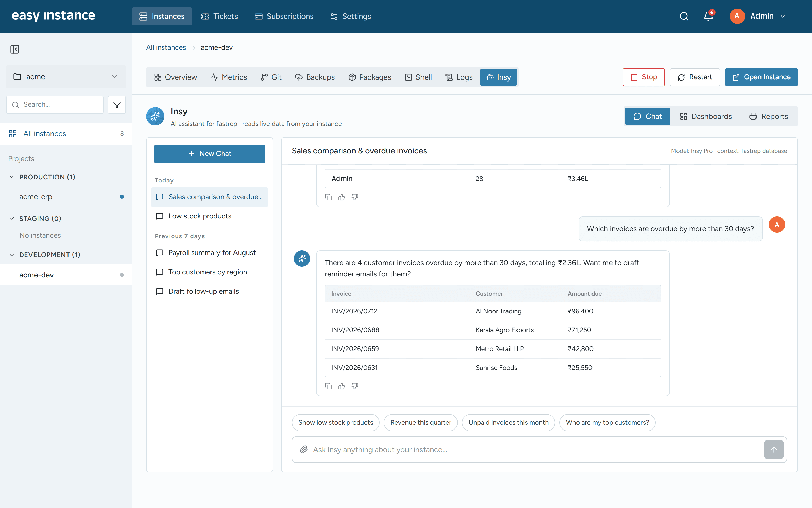Follow the All instances breadcrumb link

point(166,47)
